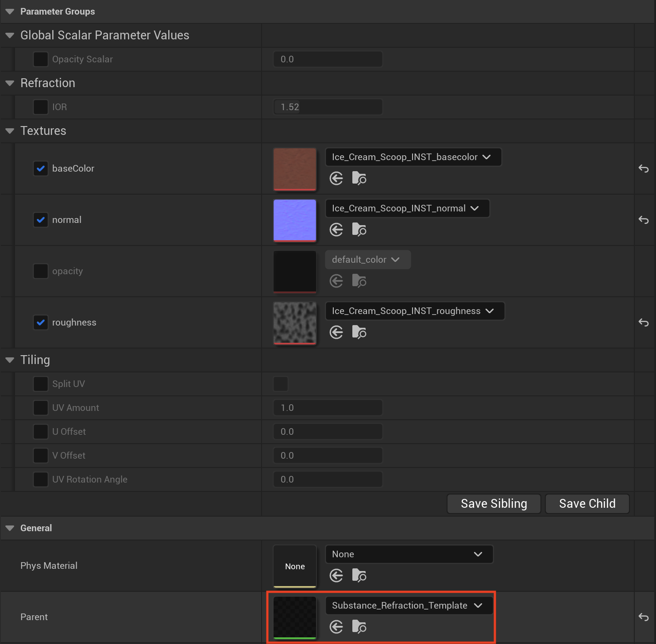Image resolution: width=656 pixels, height=644 pixels.
Task: Reset roughness parameter to default
Action: (x=643, y=322)
